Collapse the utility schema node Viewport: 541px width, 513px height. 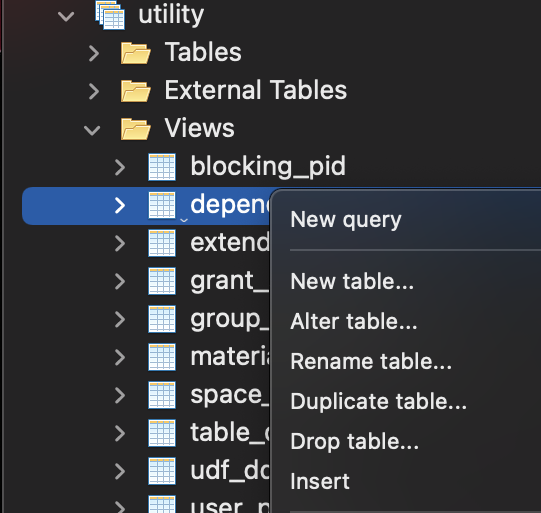coord(66,16)
